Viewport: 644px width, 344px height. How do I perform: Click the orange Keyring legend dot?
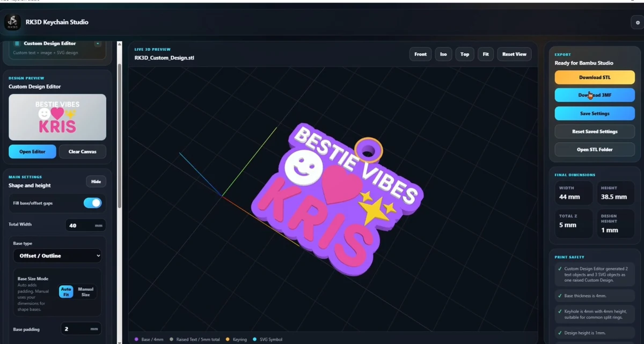(227, 339)
